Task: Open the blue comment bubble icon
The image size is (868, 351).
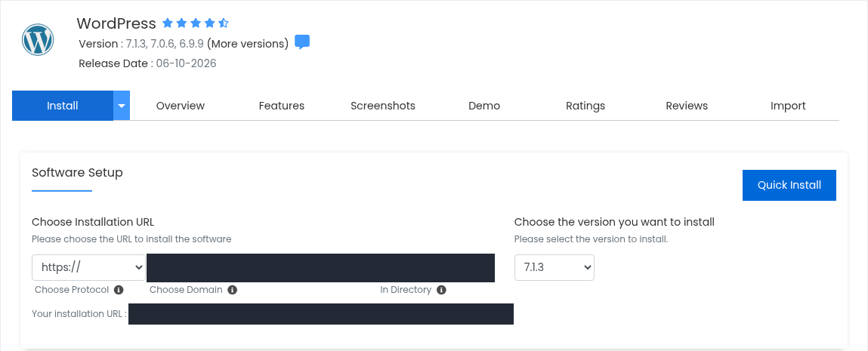Action: coord(301,42)
